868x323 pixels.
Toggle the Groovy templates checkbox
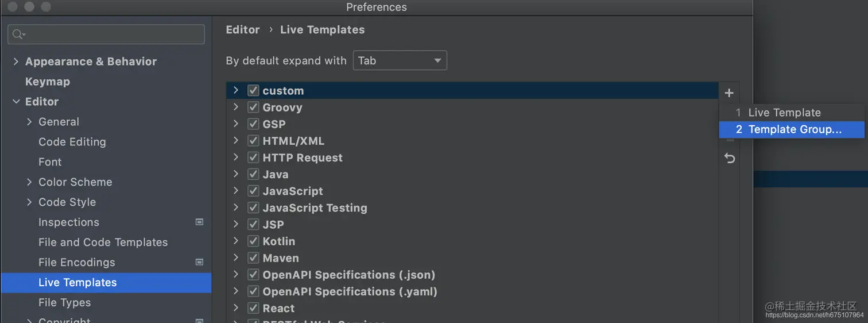253,107
